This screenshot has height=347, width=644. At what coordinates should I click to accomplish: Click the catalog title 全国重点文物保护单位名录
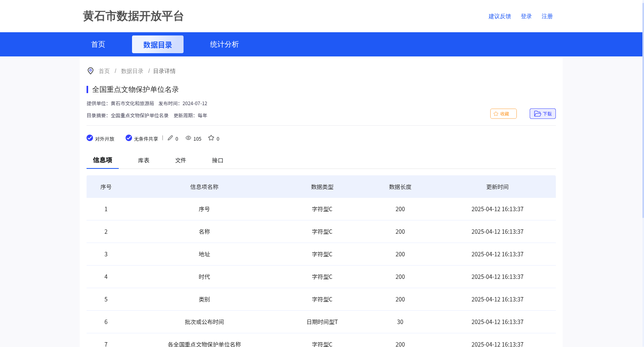click(x=136, y=89)
